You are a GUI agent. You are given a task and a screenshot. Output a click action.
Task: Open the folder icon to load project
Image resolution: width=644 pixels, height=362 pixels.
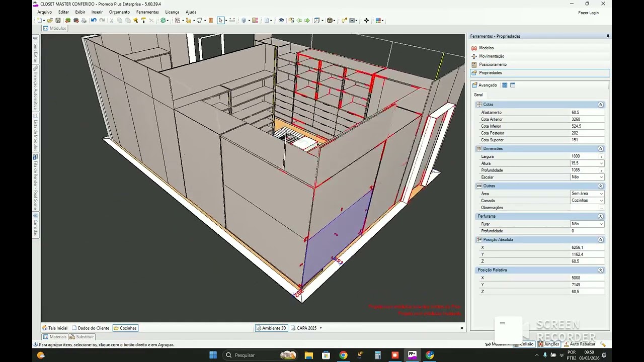pyautogui.click(x=50, y=21)
